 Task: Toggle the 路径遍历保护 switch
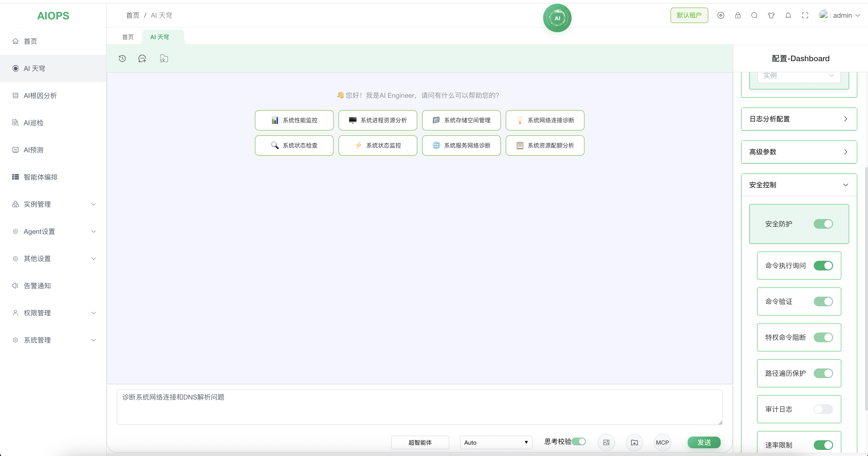823,373
